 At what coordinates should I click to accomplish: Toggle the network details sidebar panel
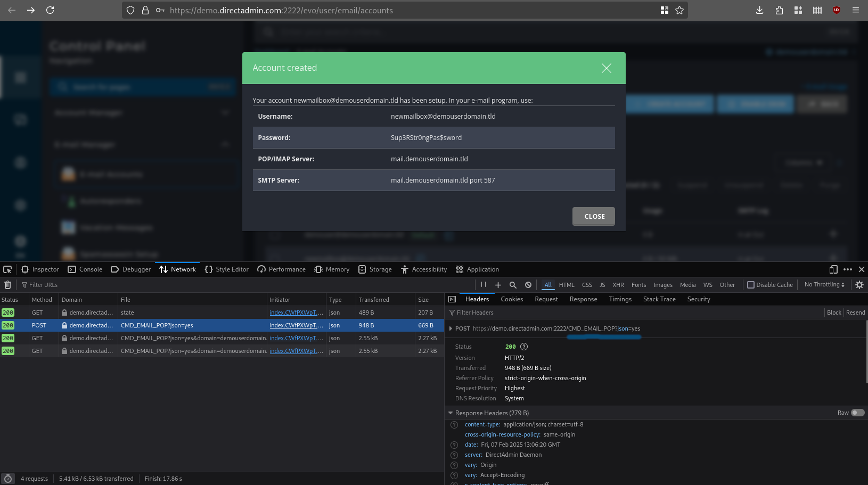[x=452, y=299]
